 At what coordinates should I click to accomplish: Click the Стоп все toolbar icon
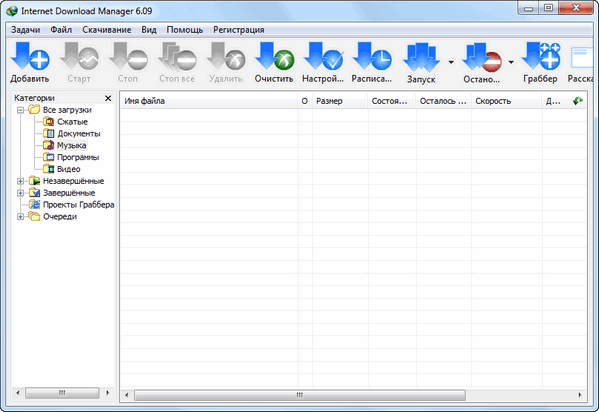(177, 57)
